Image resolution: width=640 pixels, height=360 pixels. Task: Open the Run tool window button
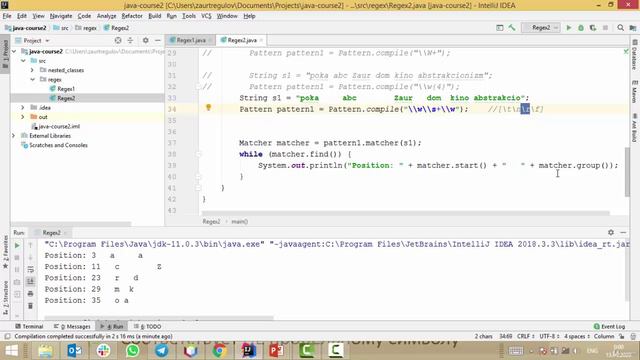(112, 327)
